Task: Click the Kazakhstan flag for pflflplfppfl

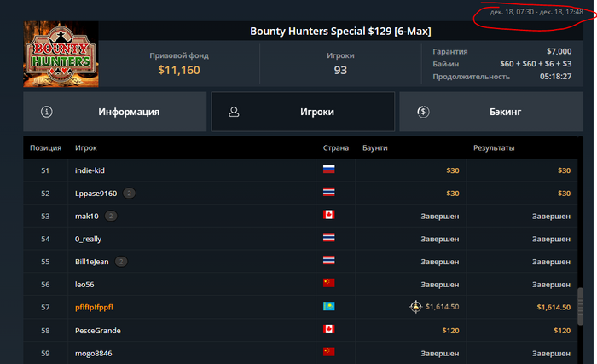Action: (328, 306)
